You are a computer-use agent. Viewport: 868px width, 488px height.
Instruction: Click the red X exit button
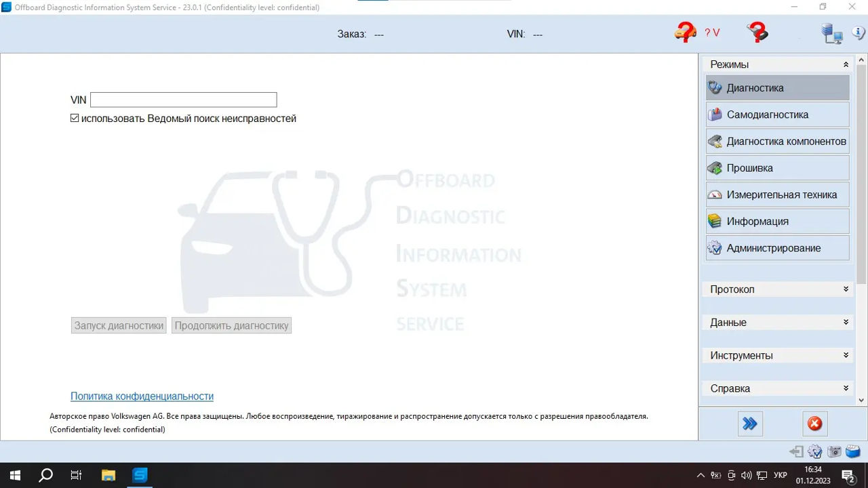(814, 424)
